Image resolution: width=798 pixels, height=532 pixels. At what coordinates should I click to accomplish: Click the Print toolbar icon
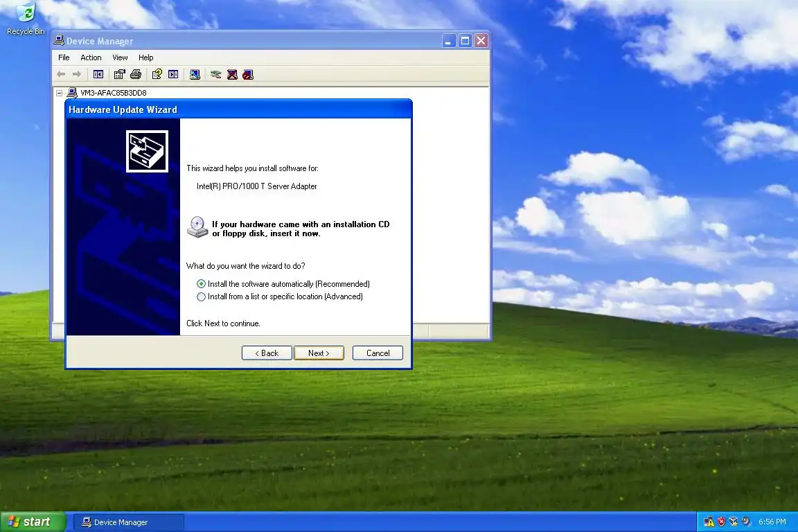[x=136, y=74]
